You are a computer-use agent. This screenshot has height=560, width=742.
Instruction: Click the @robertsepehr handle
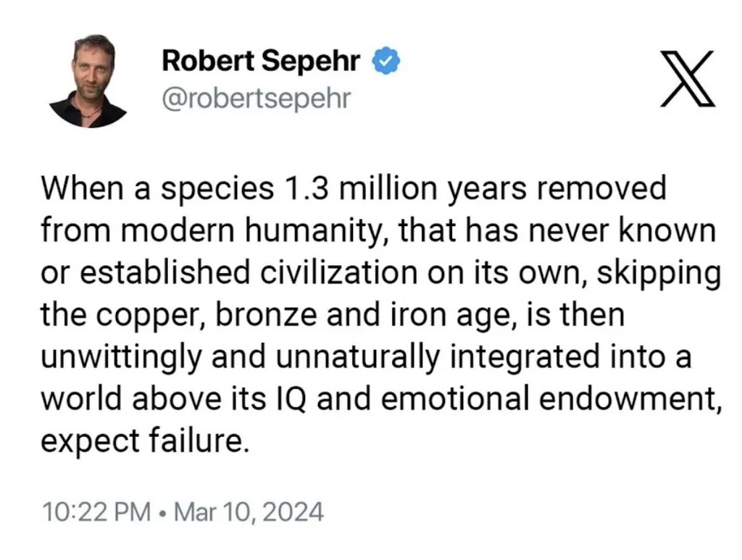click(x=254, y=98)
